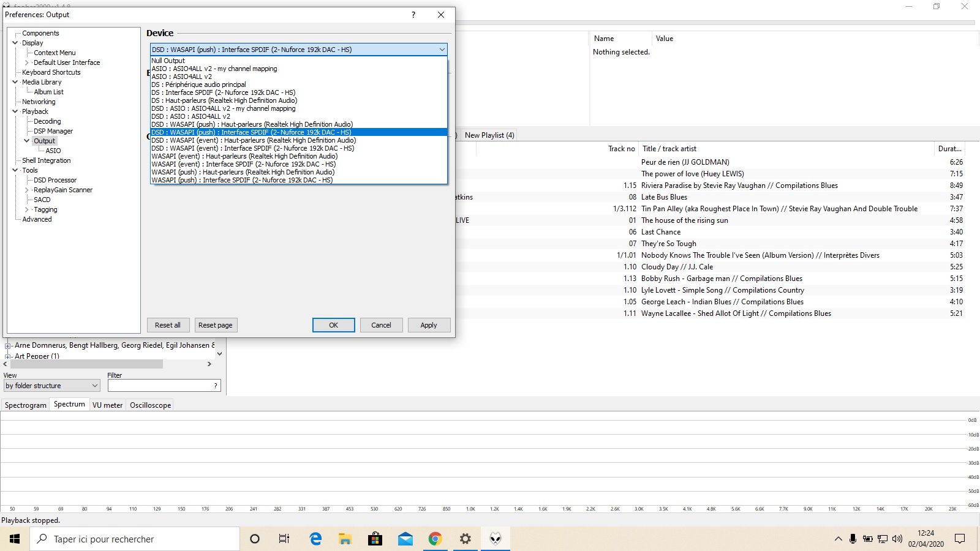Open Microsoft Store taskbar icon

click(x=375, y=539)
